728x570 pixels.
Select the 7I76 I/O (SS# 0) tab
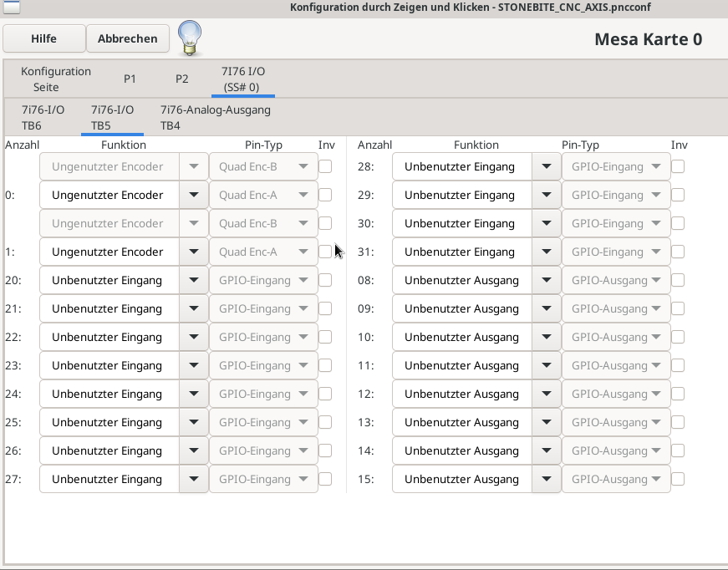pyautogui.click(x=243, y=79)
